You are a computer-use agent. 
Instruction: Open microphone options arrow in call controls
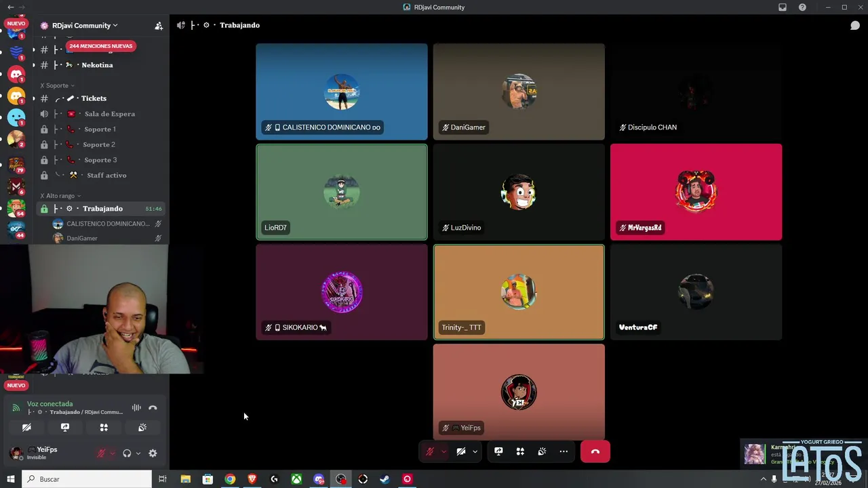click(x=443, y=451)
